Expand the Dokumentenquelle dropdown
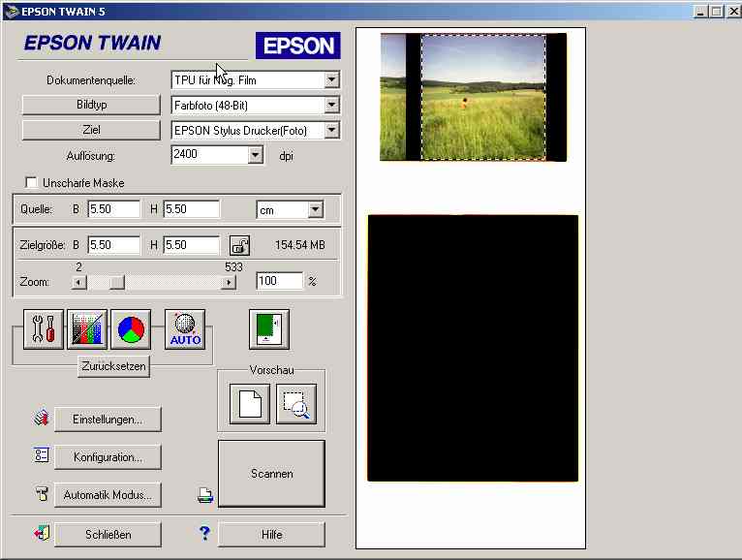This screenshot has height=560, width=742. click(x=331, y=79)
